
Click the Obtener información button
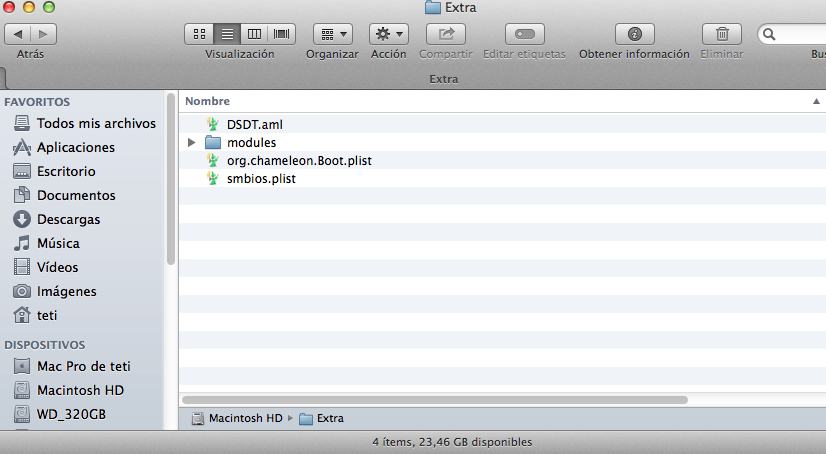[x=635, y=34]
